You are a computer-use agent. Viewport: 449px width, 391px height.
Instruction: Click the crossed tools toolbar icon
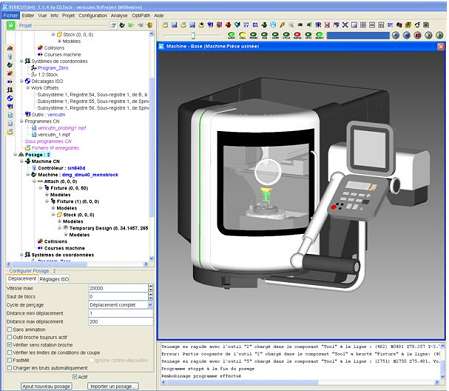pyautogui.click(x=345, y=25)
